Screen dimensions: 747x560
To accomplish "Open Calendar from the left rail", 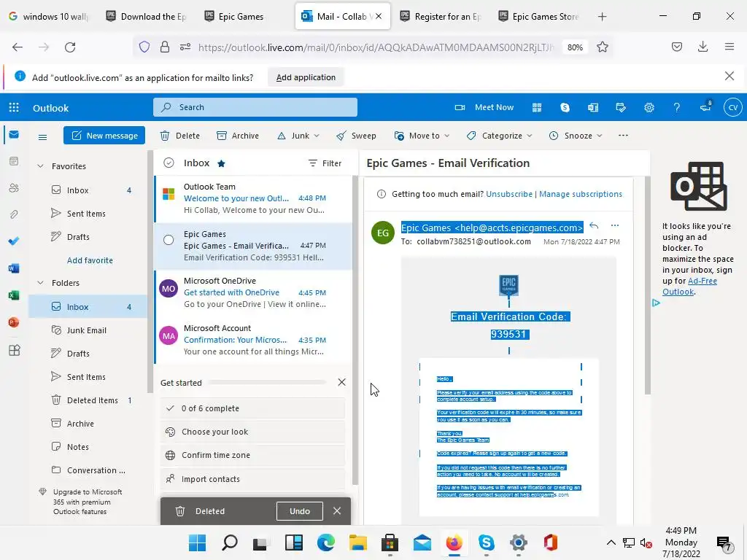I will point(14,161).
